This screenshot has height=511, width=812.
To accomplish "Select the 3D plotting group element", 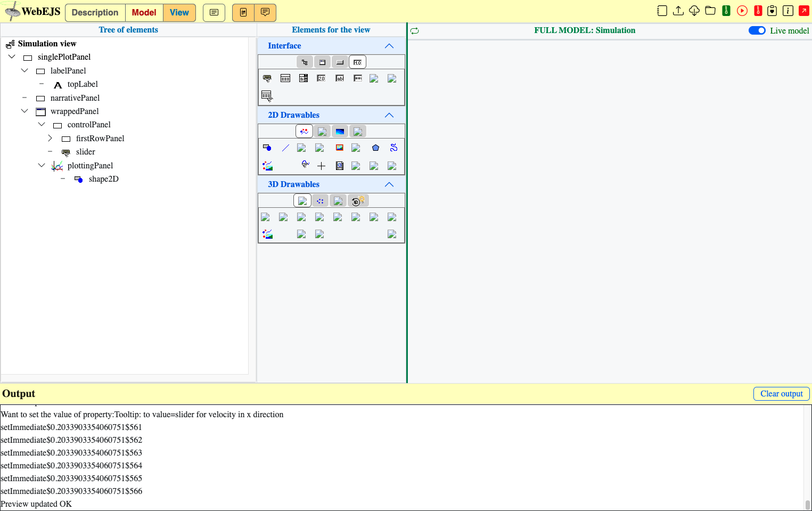I will (x=267, y=234).
